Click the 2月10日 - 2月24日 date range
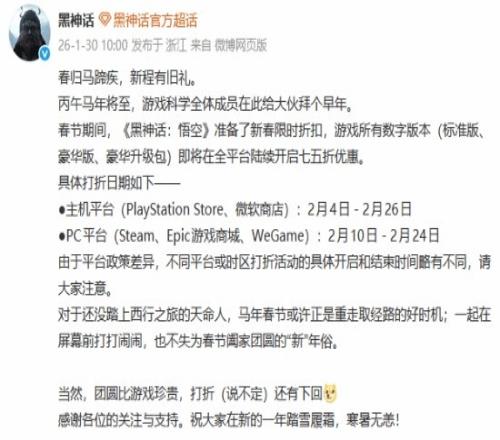This screenshot has width=500, height=440. (383, 236)
